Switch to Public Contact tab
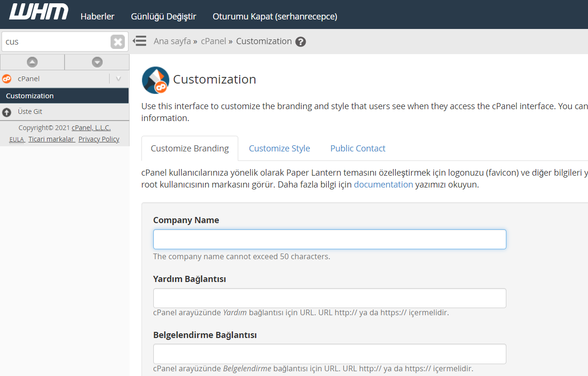Viewport: 588px width, 376px height. coord(358,149)
